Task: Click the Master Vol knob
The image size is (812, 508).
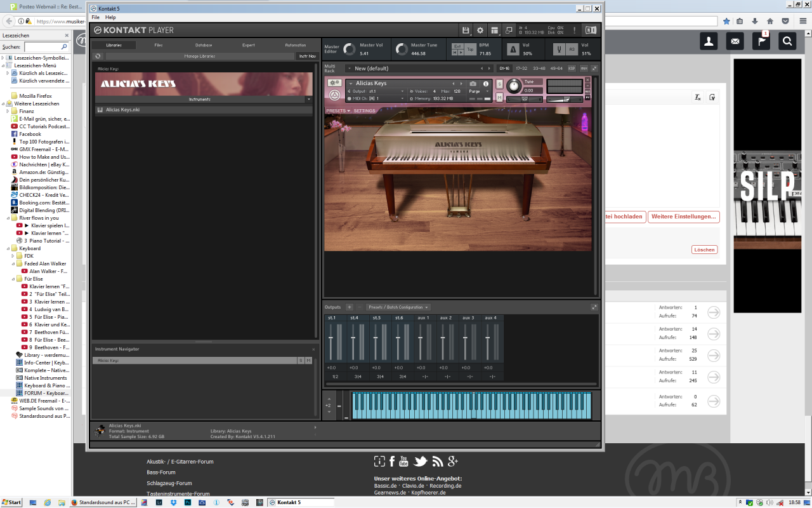Action: pos(350,49)
